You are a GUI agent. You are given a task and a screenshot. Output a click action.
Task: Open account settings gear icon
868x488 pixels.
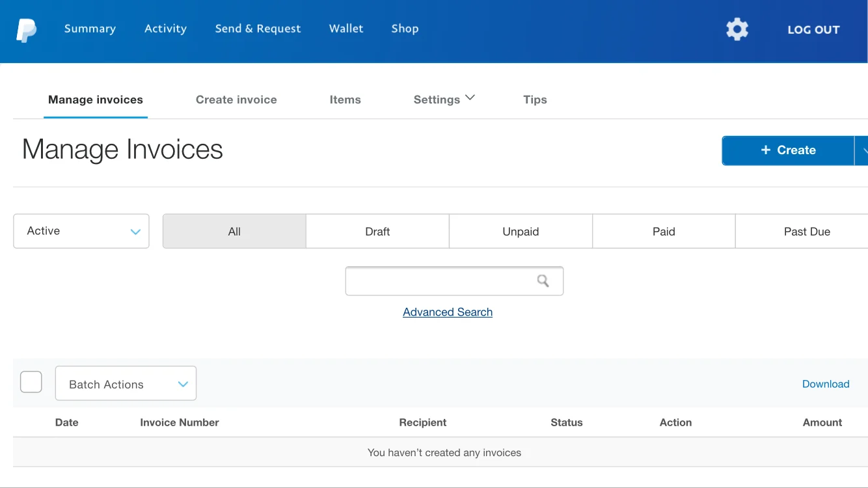737,29
